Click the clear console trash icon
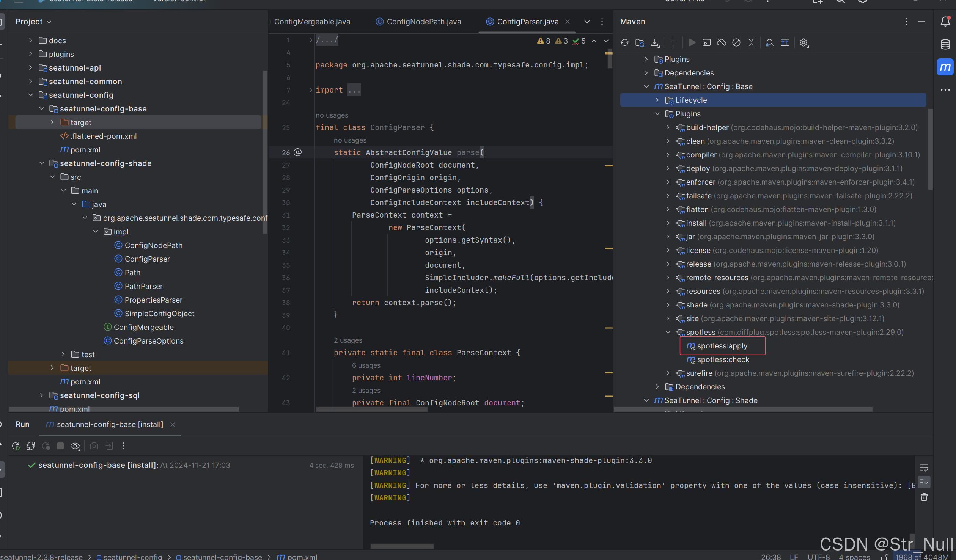 (x=924, y=497)
